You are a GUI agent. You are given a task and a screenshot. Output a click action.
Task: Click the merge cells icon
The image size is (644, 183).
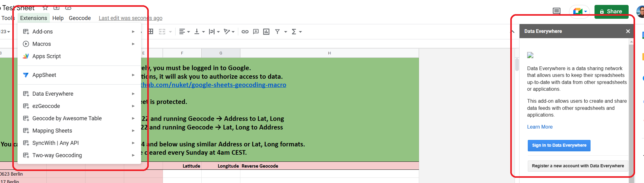[x=162, y=31]
